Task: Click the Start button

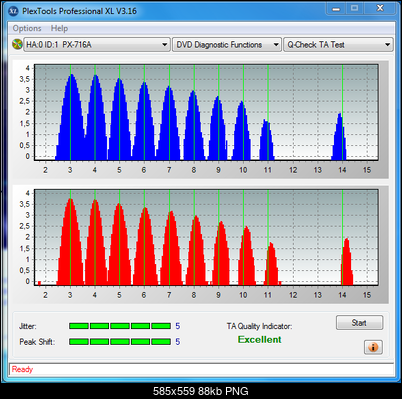Action: pos(359,323)
